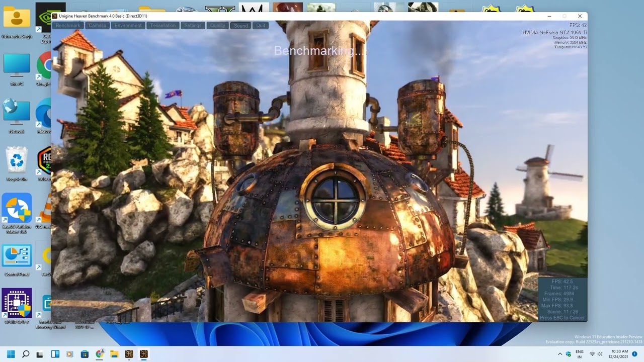Toggle the Sound button
Viewport: 644px width, 362px height.
click(241, 26)
